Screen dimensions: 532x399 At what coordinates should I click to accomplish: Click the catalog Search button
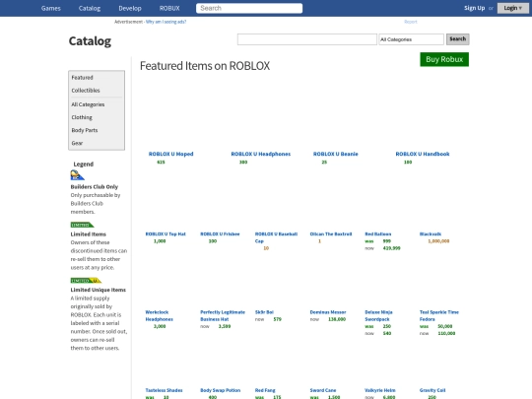[458, 39]
